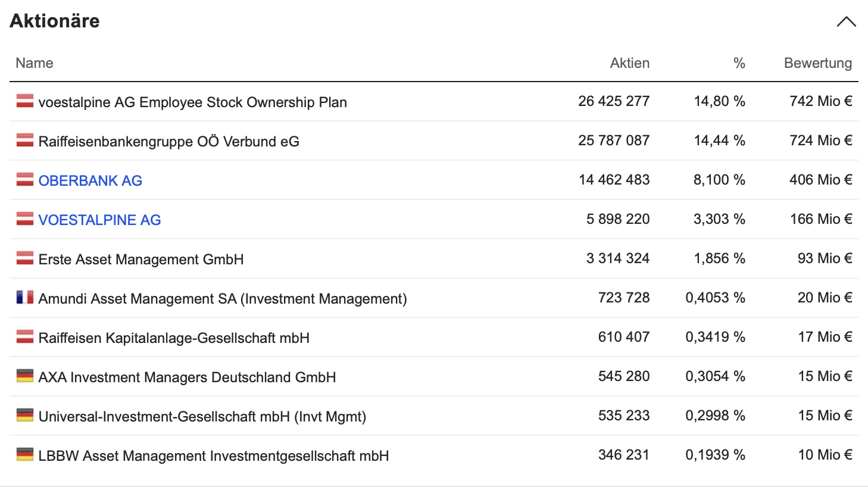Viewport: 868px width, 487px height.
Task: Click the Austrian flag beside OBERBANK AG
Action: (25, 180)
